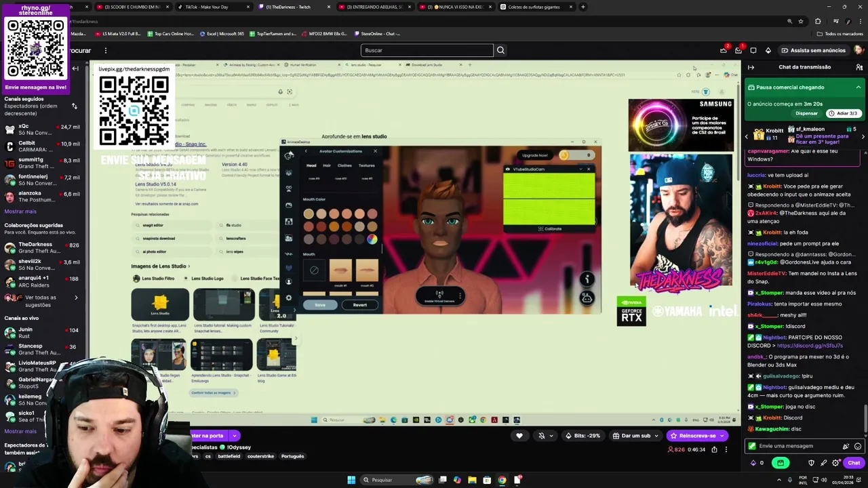Click the Reinscreva-se button
Image resolution: width=868 pixels, height=488 pixels.
click(692, 436)
